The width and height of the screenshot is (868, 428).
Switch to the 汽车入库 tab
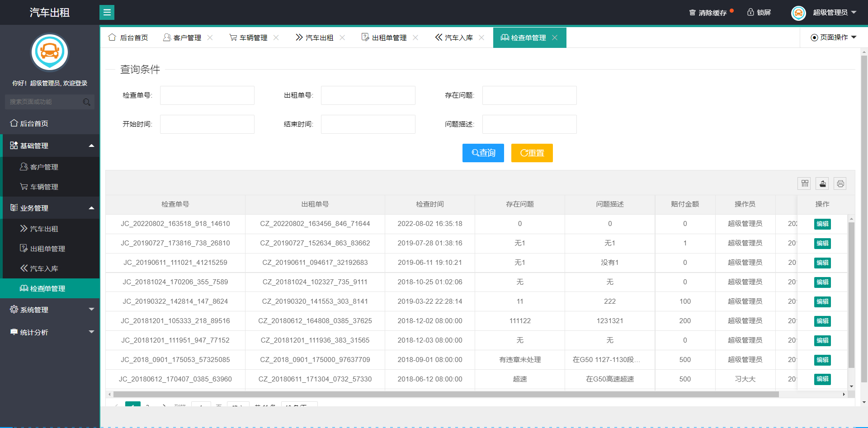coord(454,38)
